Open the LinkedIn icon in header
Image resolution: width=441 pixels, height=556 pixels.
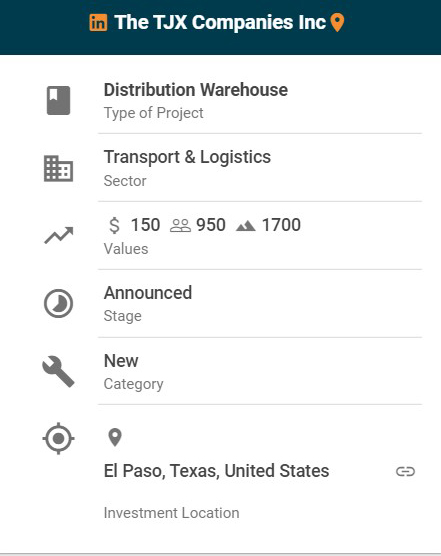(98, 23)
